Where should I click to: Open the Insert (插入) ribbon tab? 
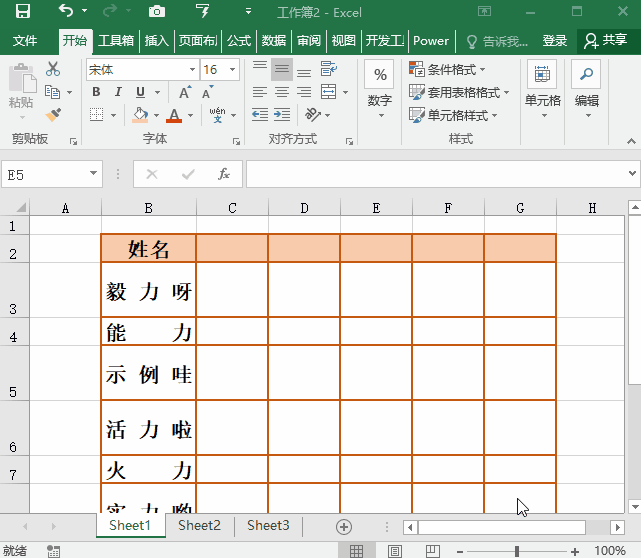pyautogui.click(x=157, y=41)
